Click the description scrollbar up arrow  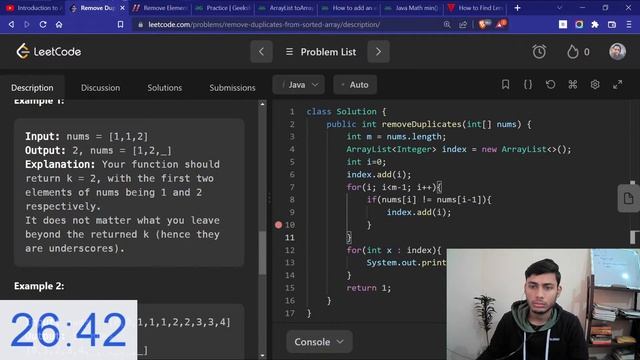[x=262, y=104]
